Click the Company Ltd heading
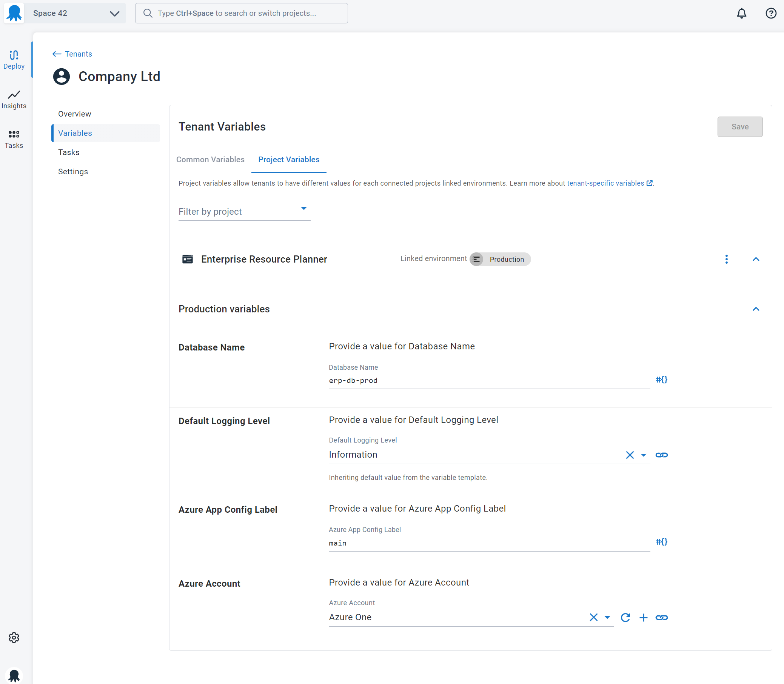The image size is (784, 684). tap(119, 76)
